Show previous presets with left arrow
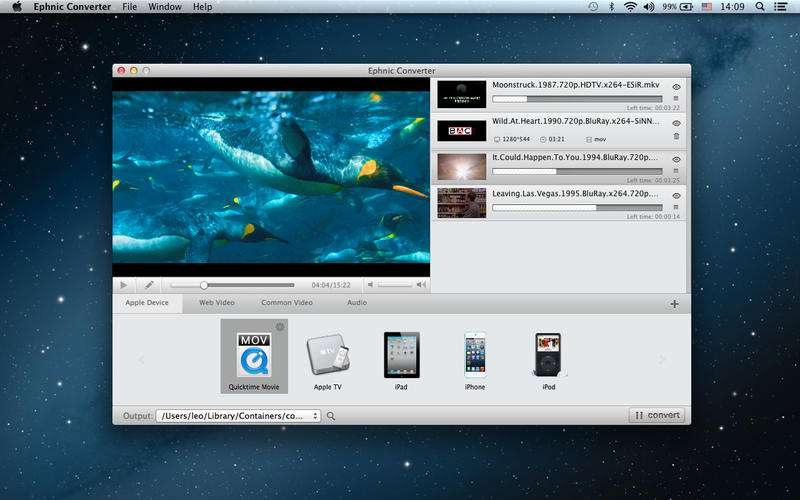The height and width of the screenshot is (500, 800). point(141,360)
